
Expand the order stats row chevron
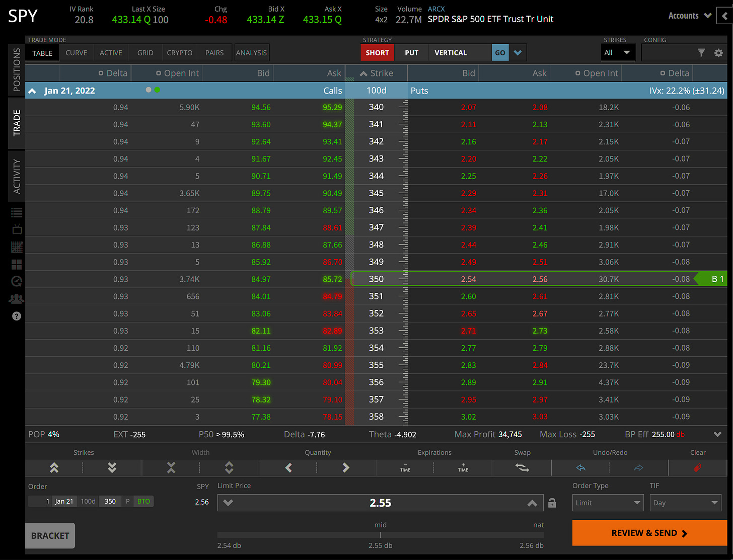pyautogui.click(x=717, y=434)
